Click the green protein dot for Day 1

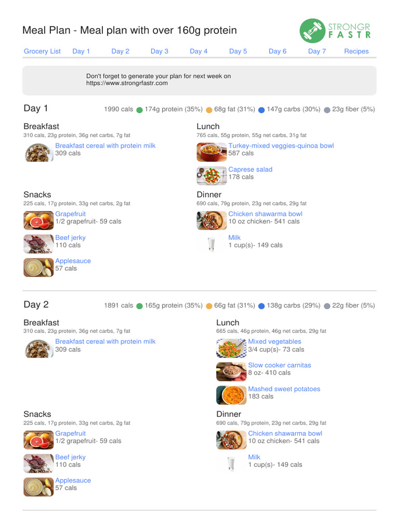tap(139, 110)
